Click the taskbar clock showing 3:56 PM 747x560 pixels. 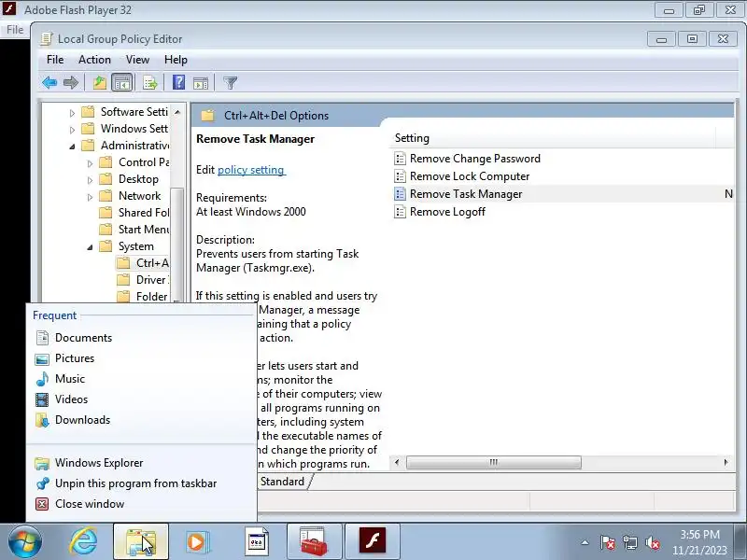[x=699, y=542]
